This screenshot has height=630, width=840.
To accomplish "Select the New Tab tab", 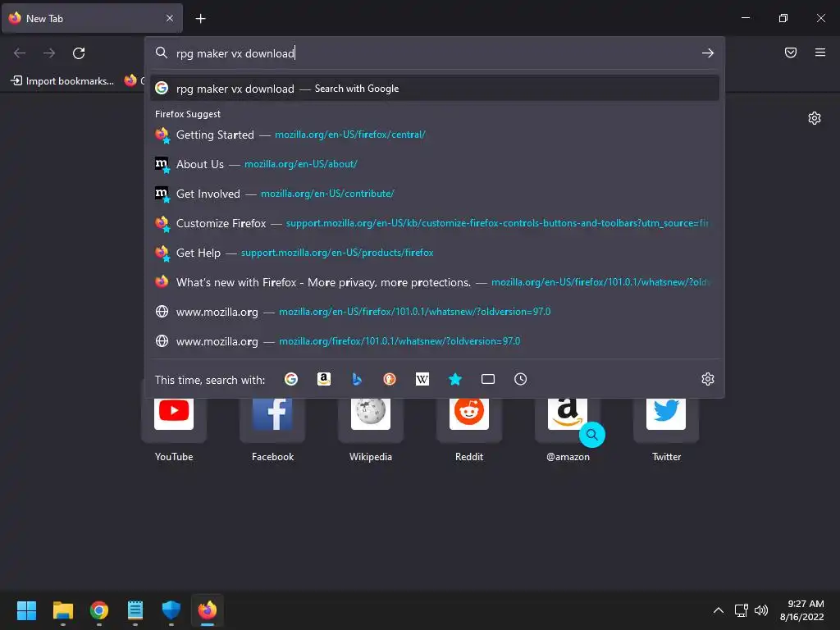I will click(x=92, y=18).
